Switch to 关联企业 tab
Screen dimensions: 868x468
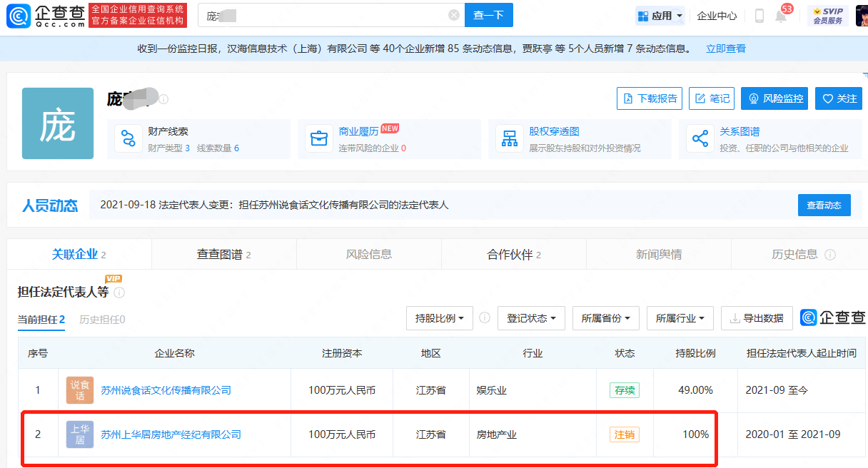click(x=79, y=255)
